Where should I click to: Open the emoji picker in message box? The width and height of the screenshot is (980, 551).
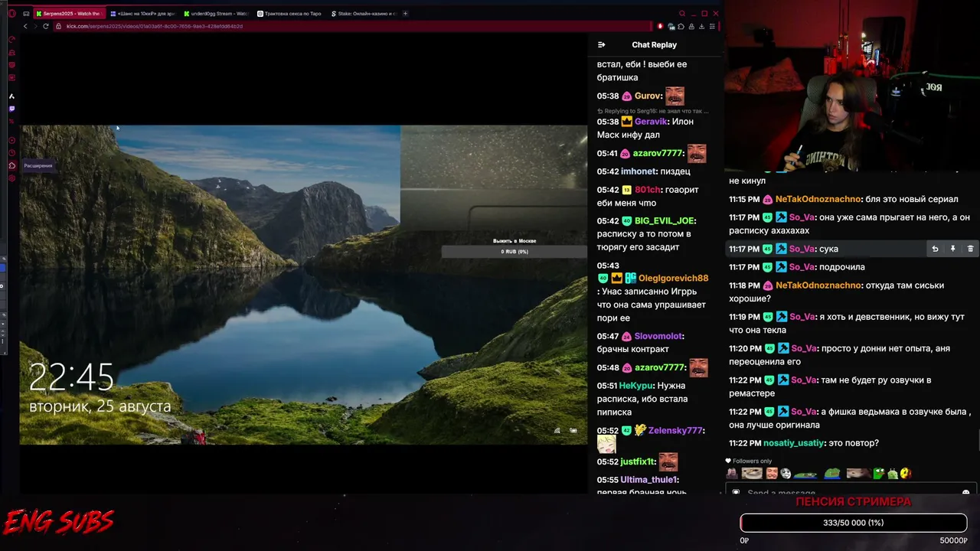965,492
